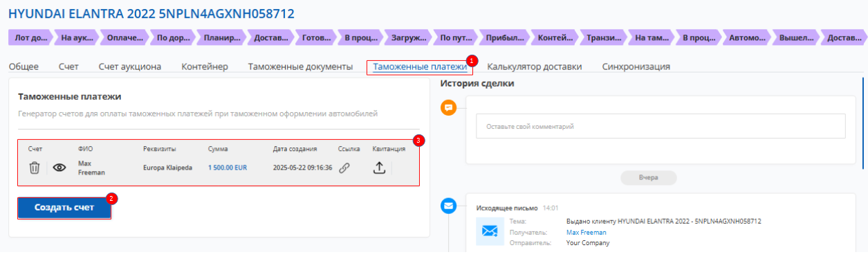868x268 pixels.
Task: Select the Лот до... stage
Action: pos(30,38)
